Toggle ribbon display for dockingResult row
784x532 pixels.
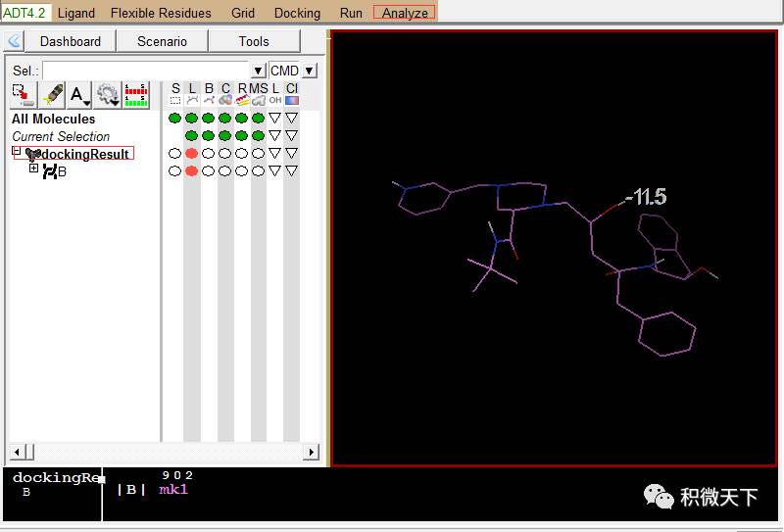click(x=241, y=154)
